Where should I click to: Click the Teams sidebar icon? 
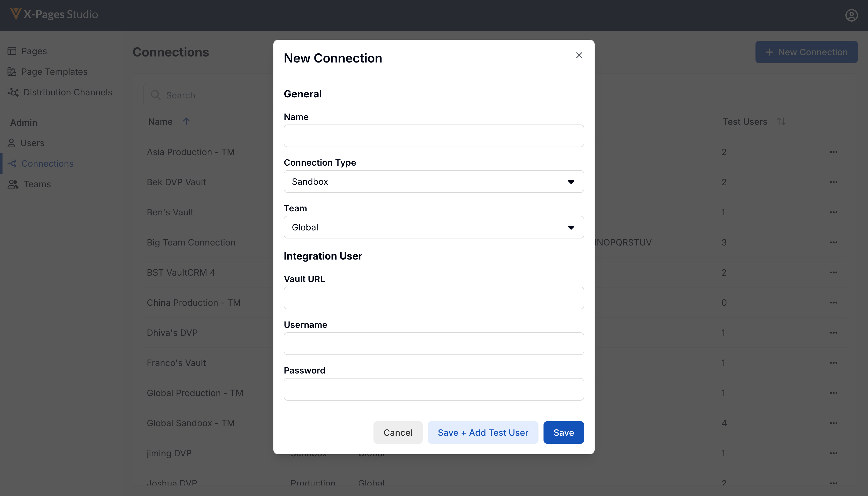point(13,184)
